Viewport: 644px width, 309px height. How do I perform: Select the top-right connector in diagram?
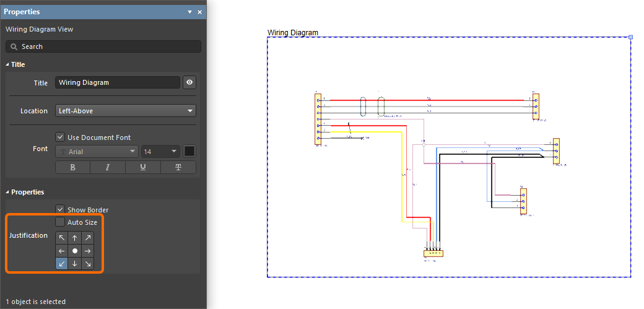(536, 107)
